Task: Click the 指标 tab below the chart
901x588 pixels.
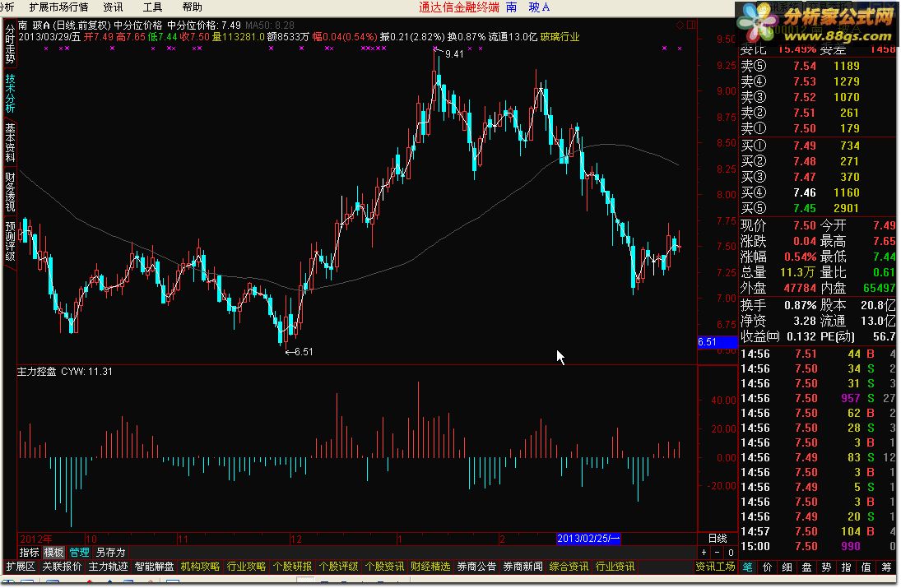Action: pyautogui.click(x=30, y=553)
